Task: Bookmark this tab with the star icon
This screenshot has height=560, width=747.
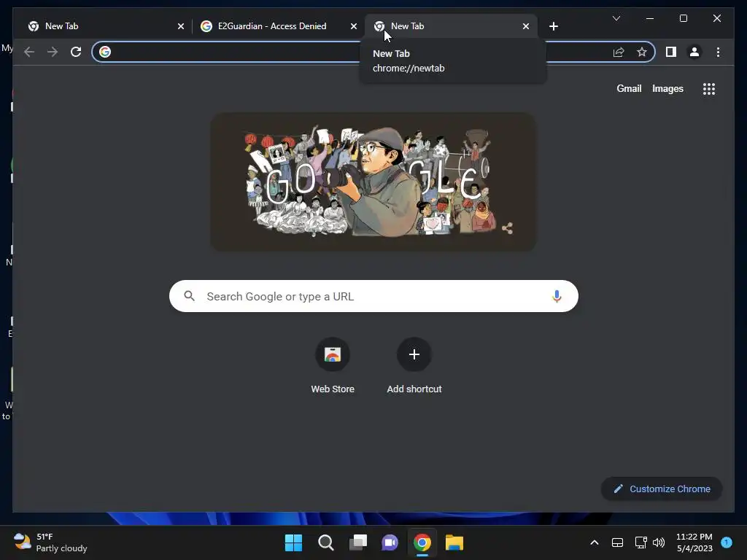Action: 642,52
